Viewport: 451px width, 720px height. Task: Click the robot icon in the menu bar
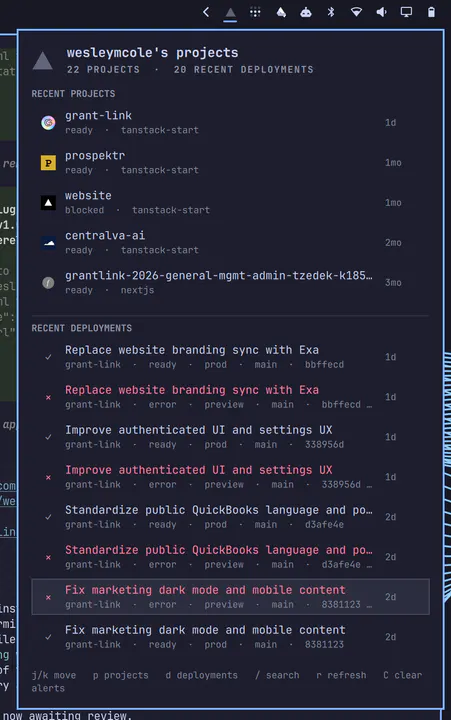(306, 12)
